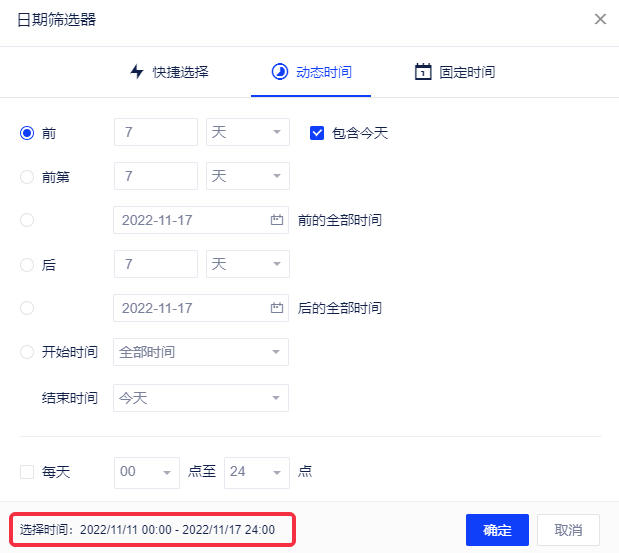Choose the 开始时间 radio option
The image size is (619, 553).
(27, 352)
